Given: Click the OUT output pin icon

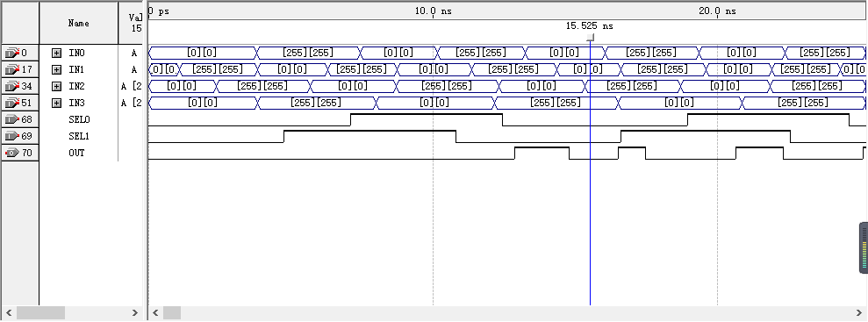Looking at the screenshot, I should [x=11, y=153].
